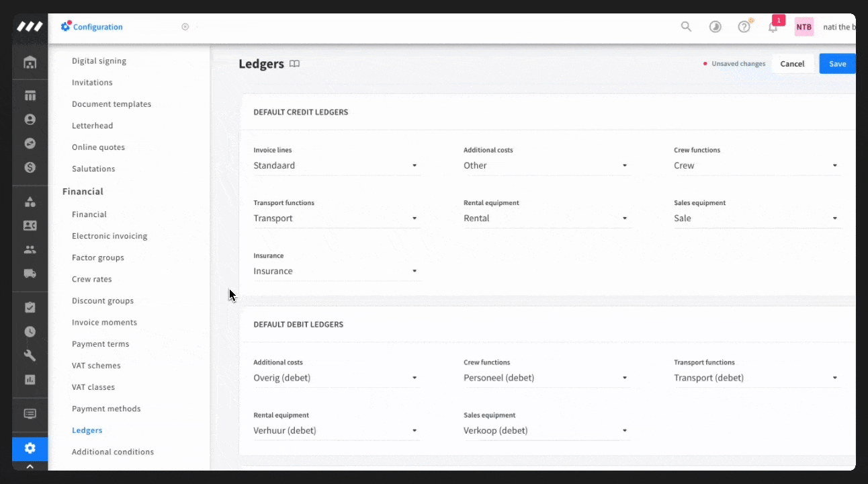Image resolution: width=868 pixels, height=484 pixels.
Task: Open the debit dropdown showing Transport (debet)
Action: click(757, 378)
